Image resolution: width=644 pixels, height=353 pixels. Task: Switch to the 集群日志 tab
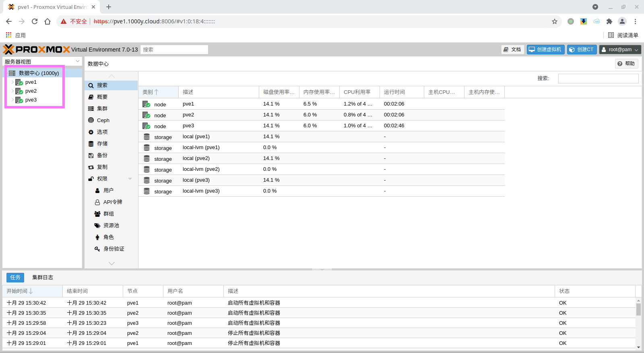[43, 277]
